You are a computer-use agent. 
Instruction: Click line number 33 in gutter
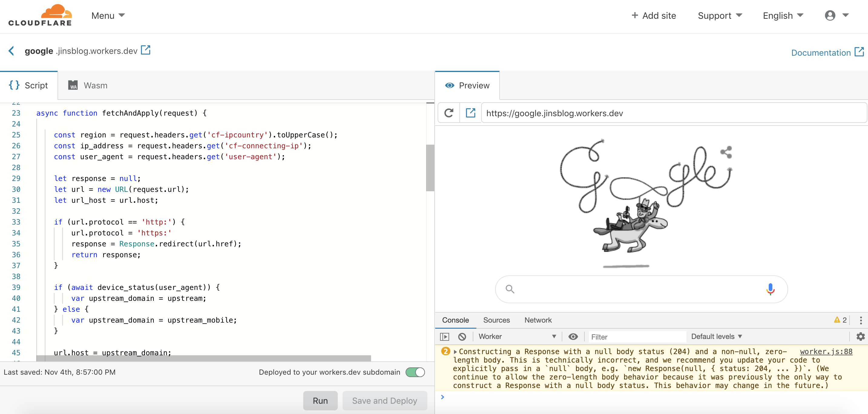coord(16,222)
